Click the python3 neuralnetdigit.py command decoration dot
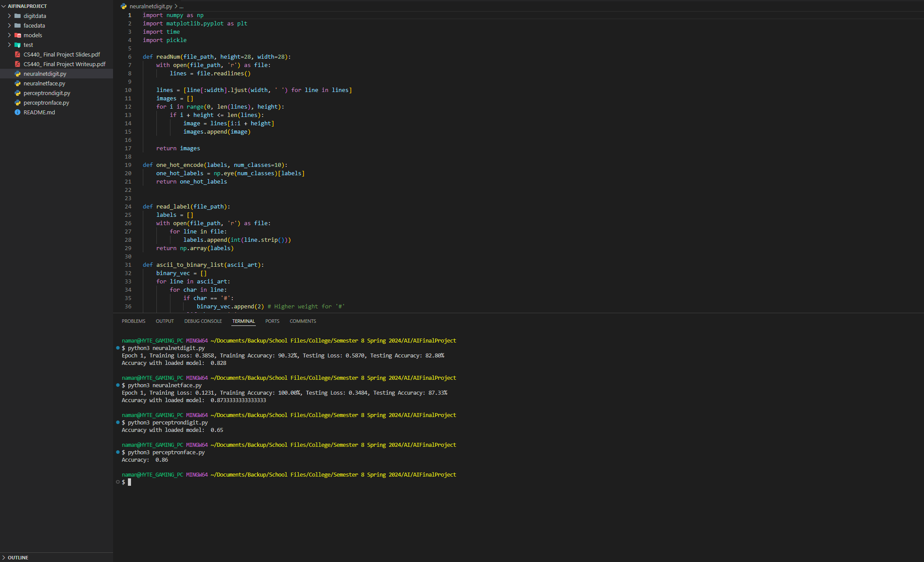The image size is (924, 562). click(118, 348)
